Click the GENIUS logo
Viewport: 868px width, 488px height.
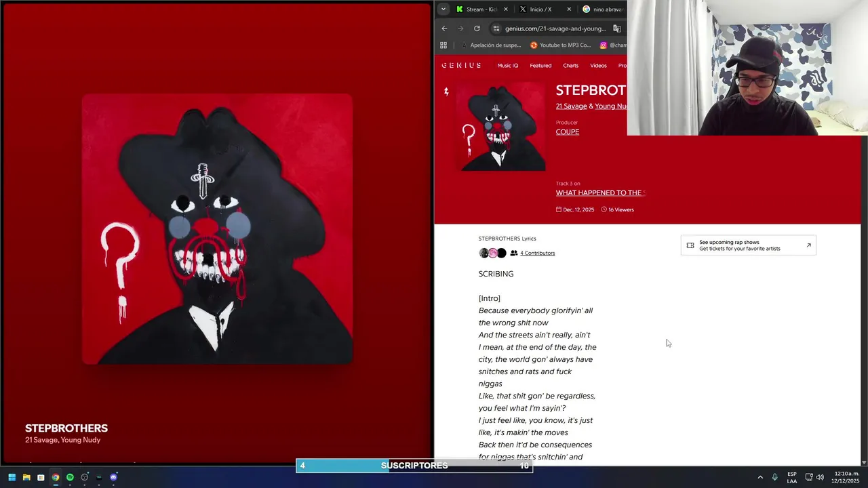[461, 66]
